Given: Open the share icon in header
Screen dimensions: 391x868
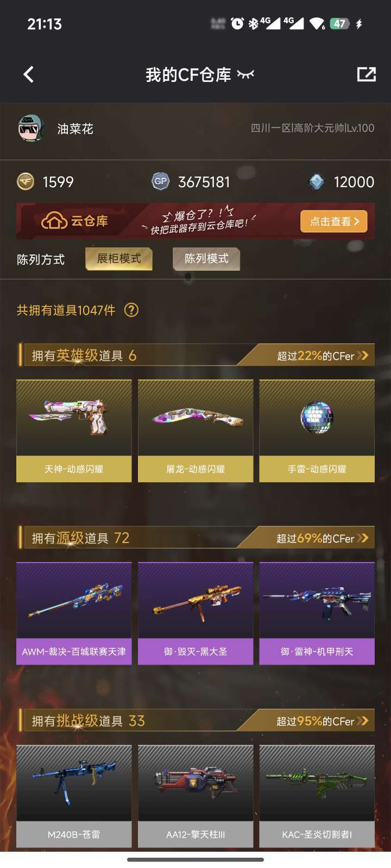Looking at the screenshot, I should pos(366,74).
